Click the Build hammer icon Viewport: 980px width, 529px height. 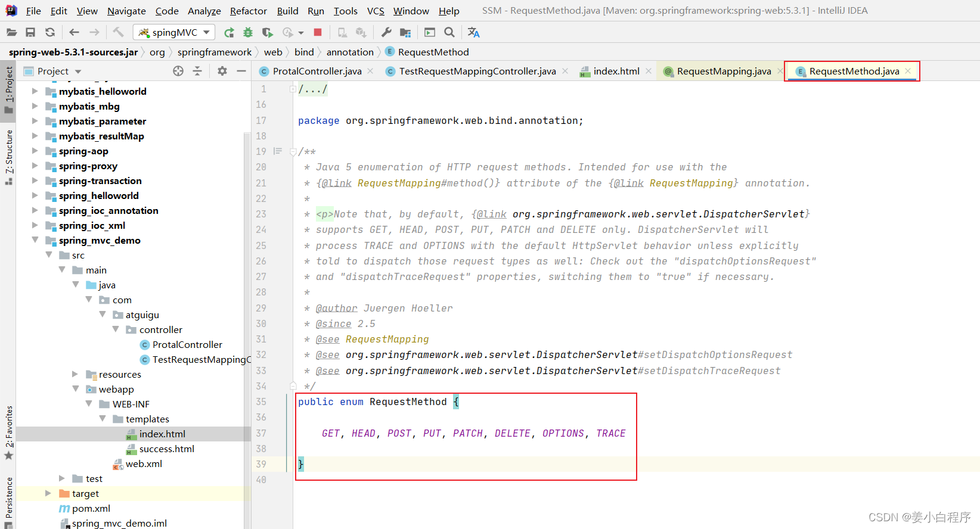coord(118,32)
